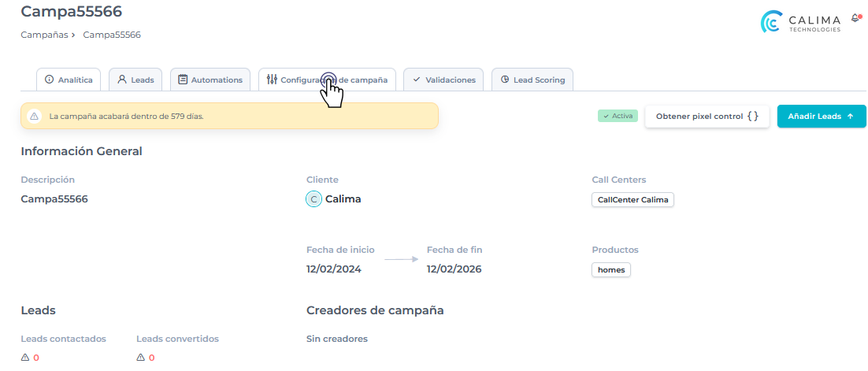Click warning icon beside Leads contactados count

25,358
